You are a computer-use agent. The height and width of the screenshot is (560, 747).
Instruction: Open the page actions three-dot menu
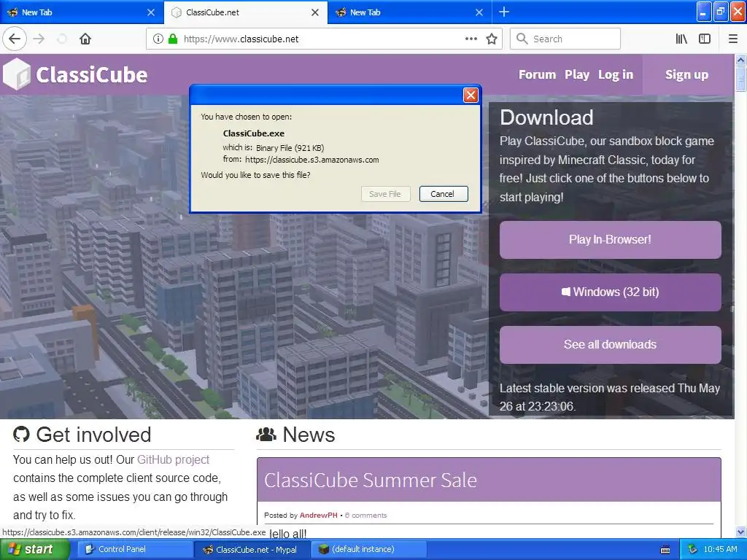471,39
